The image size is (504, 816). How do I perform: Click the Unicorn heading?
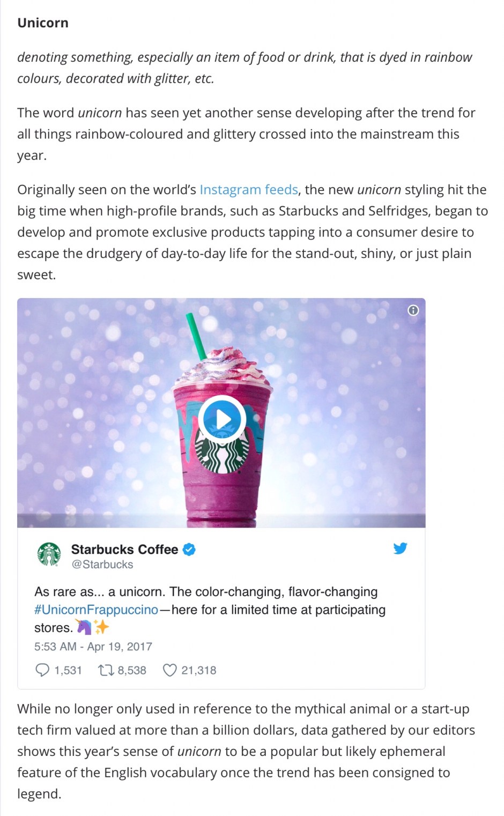[43, 23]
